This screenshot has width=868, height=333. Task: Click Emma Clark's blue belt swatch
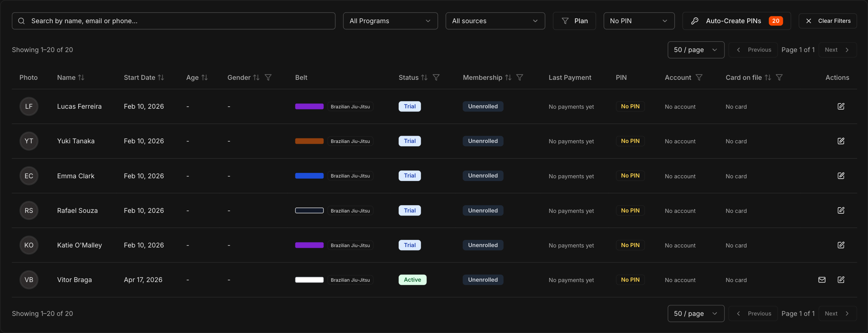(309, 176)
